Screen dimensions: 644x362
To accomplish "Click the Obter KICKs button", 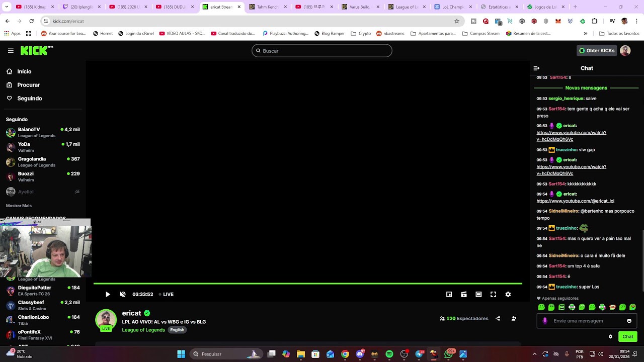I will pos(597,51).
